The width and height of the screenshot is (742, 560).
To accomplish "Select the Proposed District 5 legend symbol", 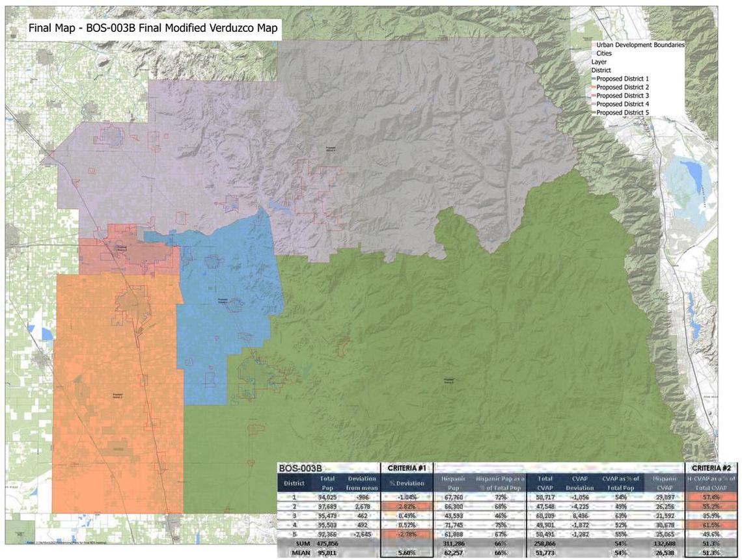I will click(x=594, y=112).
